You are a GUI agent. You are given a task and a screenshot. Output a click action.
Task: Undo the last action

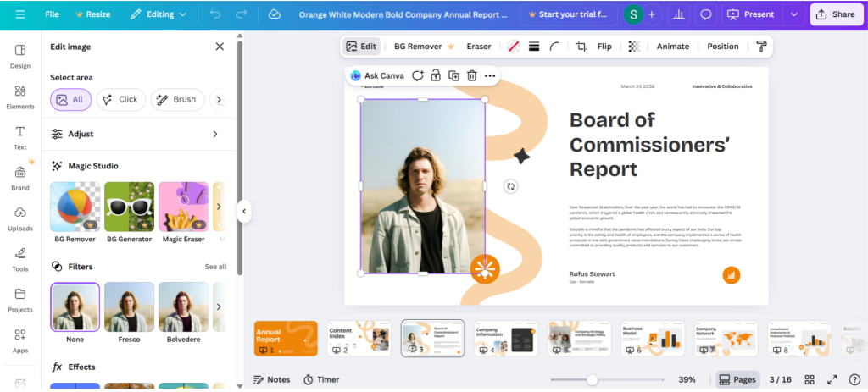215,14
